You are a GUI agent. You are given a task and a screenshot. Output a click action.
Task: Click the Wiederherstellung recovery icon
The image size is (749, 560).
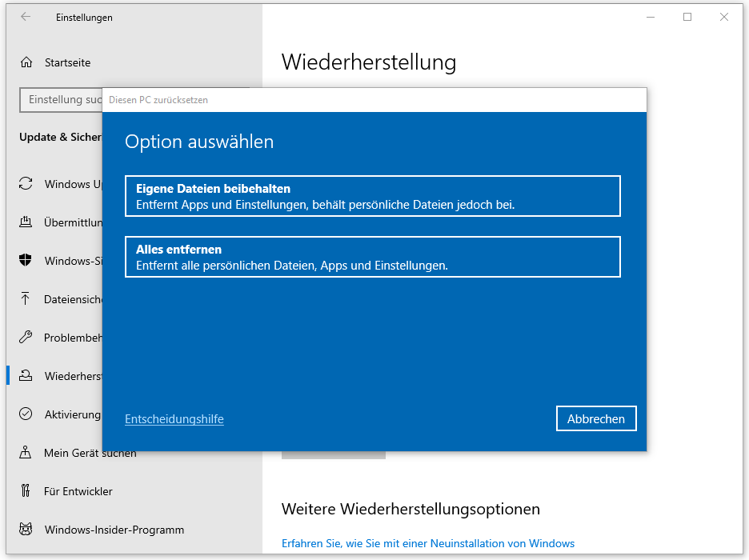coord(26,376)
